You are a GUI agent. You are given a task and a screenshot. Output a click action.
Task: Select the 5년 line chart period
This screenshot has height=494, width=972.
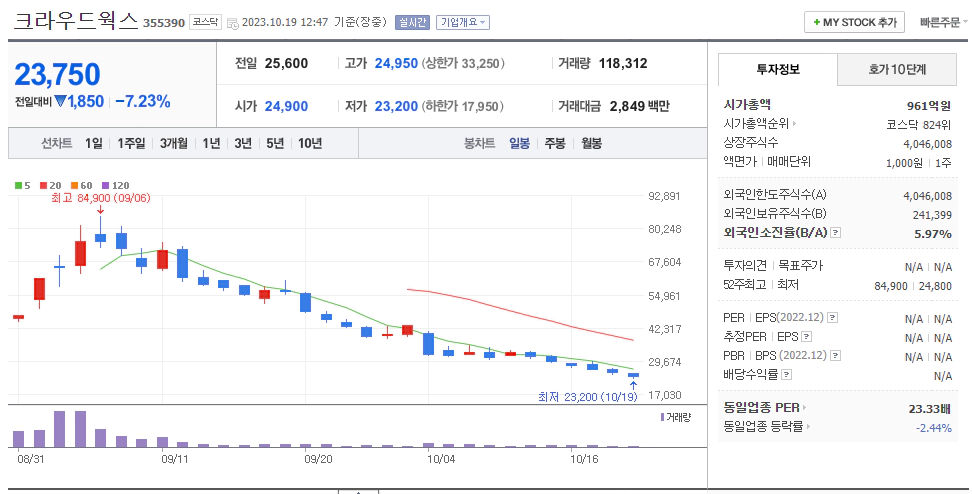click(275, 143)
